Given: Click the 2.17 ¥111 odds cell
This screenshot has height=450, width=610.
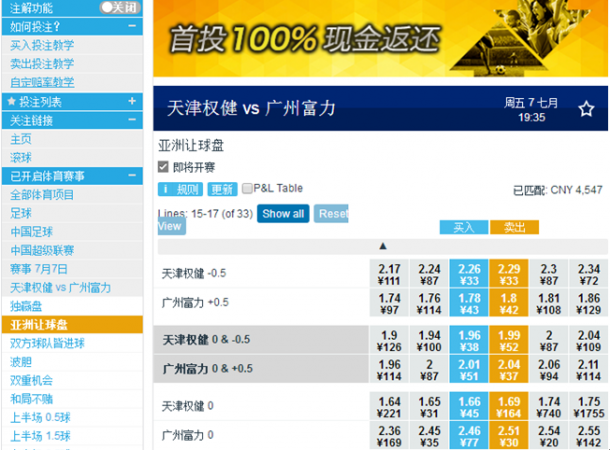Looking at the screenshot, I should (x=389, y=274).
